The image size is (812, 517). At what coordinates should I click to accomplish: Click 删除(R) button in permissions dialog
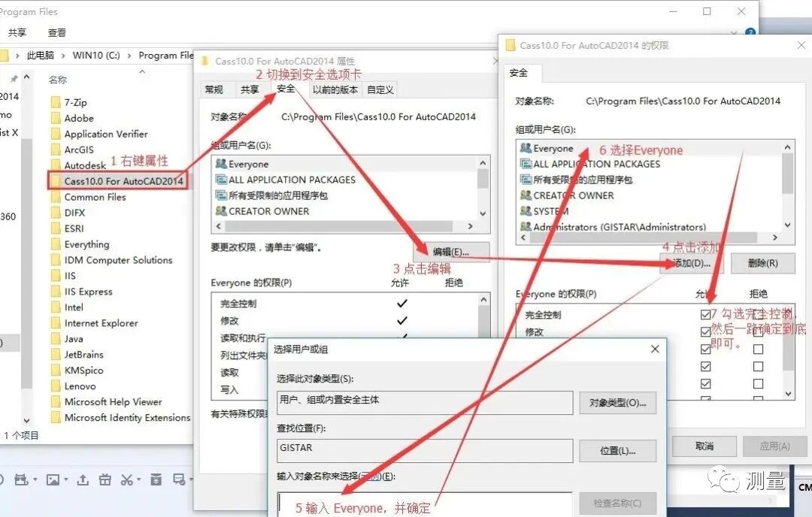pos(763,264)
